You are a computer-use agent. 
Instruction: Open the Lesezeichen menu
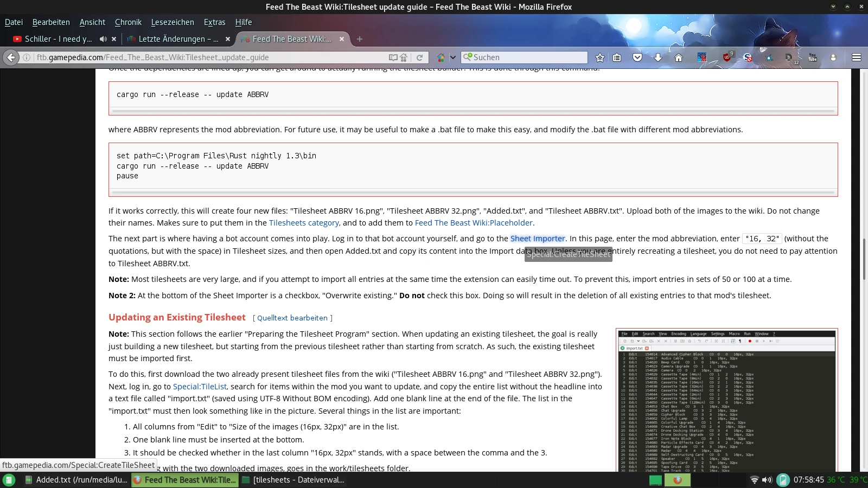pyautogui.click(x=173, y=22)
